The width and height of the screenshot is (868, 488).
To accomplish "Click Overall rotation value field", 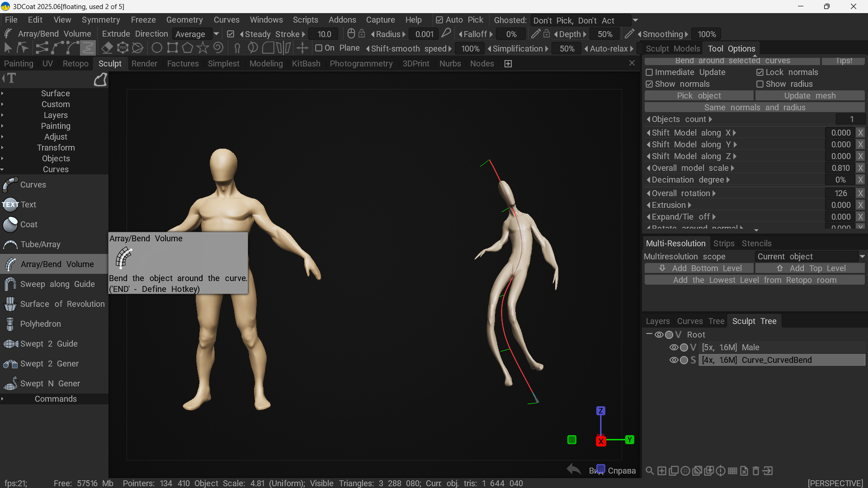I will coord(840,193).
